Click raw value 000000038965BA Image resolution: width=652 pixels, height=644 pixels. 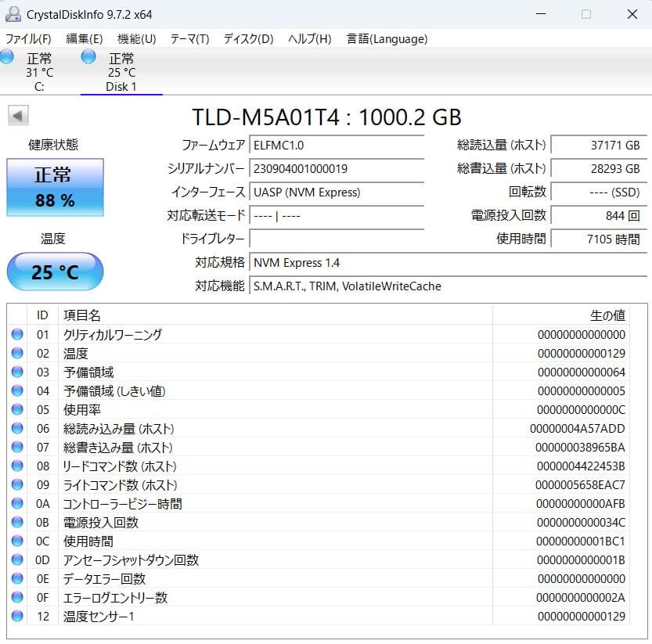pos(580,448)
